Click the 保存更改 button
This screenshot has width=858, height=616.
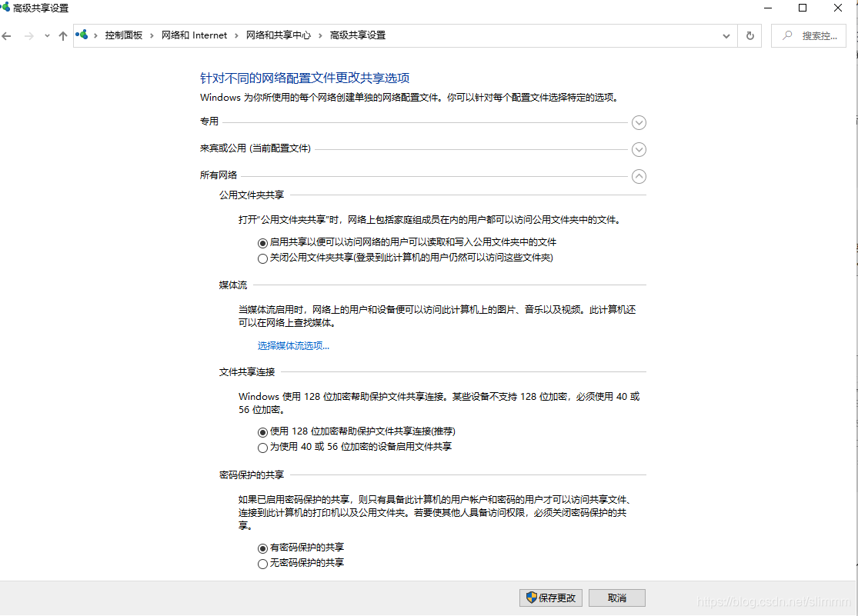(550, 598)
